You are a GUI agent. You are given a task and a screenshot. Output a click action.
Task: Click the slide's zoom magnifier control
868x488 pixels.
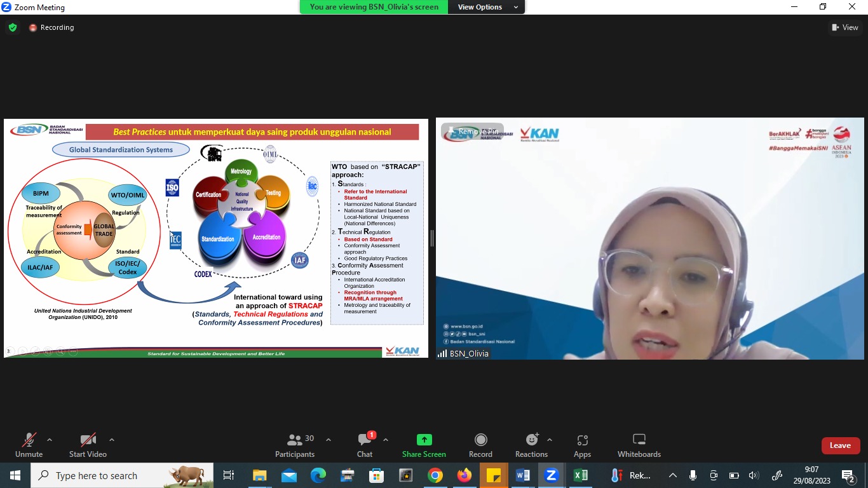[x=60, y=351]
